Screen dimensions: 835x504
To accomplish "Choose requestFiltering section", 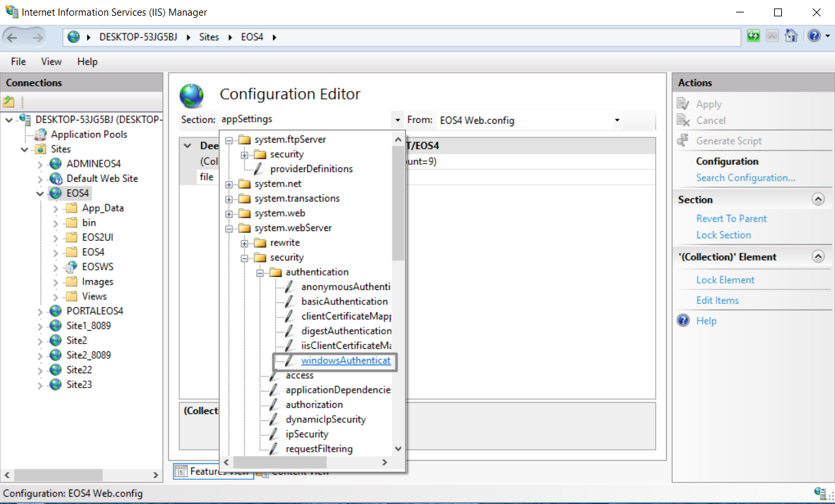I will coord(320,449).
